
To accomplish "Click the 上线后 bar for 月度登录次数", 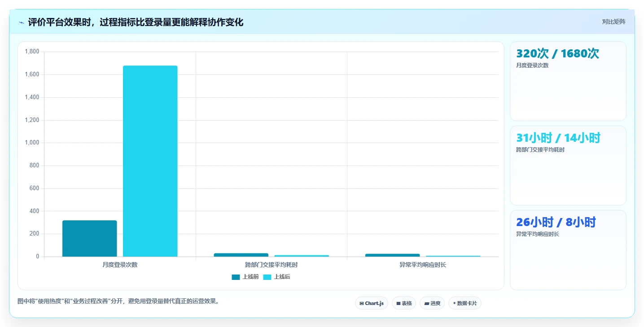I will (150, 161).
